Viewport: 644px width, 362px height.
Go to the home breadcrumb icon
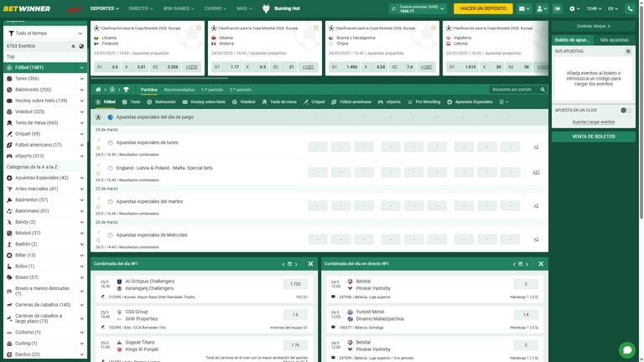pyautogui.click(x=98, y=90)
